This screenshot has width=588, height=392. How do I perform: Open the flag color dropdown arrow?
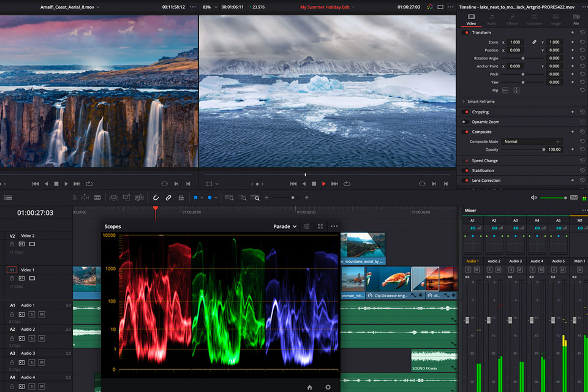coord(202,198)
